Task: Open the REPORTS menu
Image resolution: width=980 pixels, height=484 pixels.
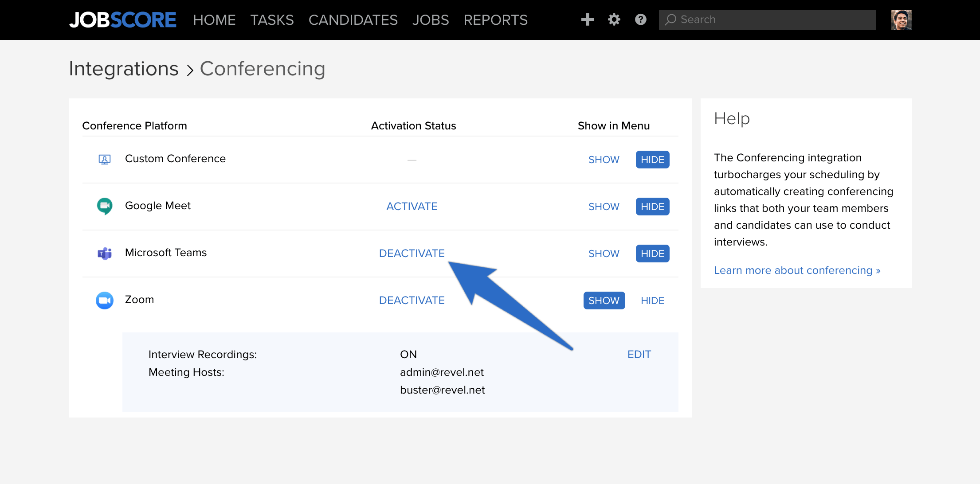Action: coord(496,20)
